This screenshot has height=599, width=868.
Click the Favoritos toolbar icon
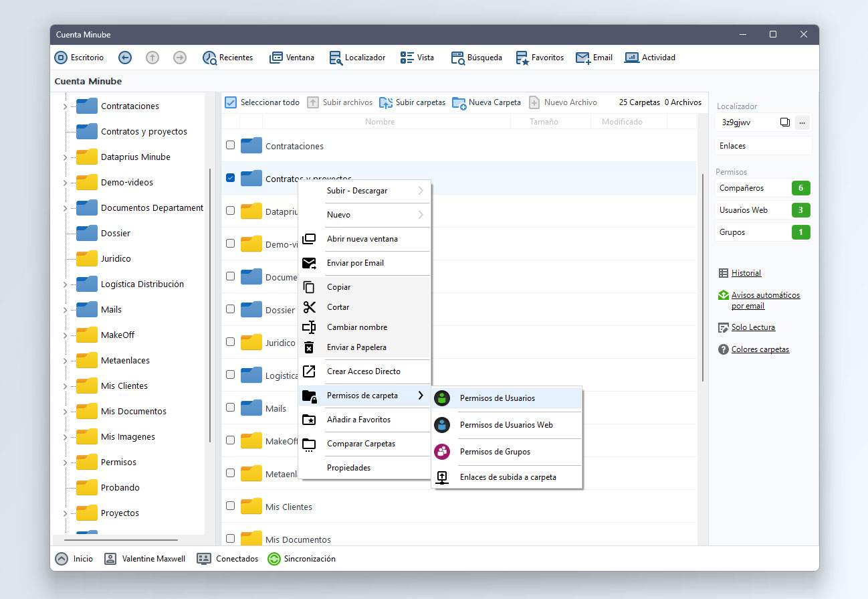[522, 58]
